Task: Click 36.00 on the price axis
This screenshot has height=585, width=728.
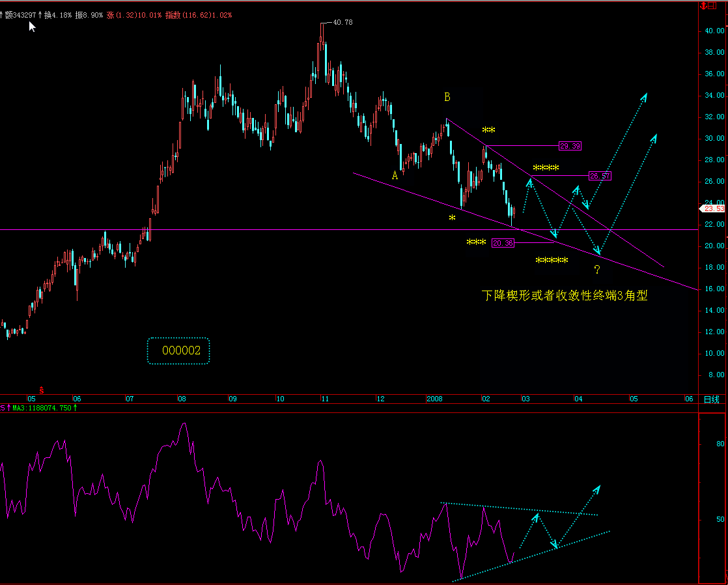Action: [x=714, y=74]
